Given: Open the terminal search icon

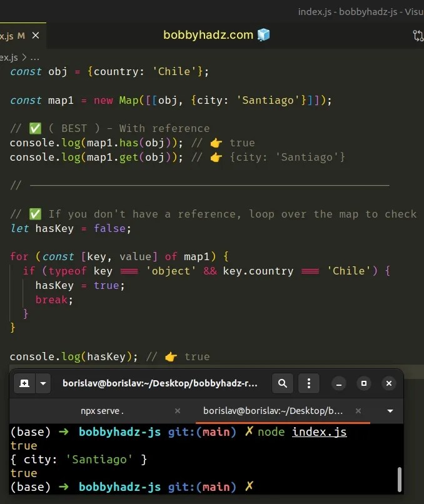Looking at the screenshot, I should click(x=283, y=383).
